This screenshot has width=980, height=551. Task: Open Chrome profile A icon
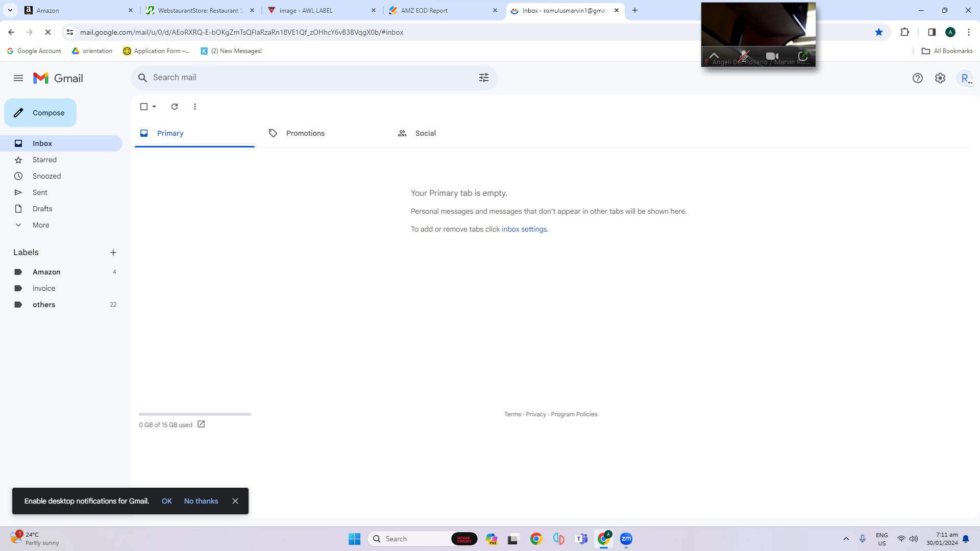[950, 32]
